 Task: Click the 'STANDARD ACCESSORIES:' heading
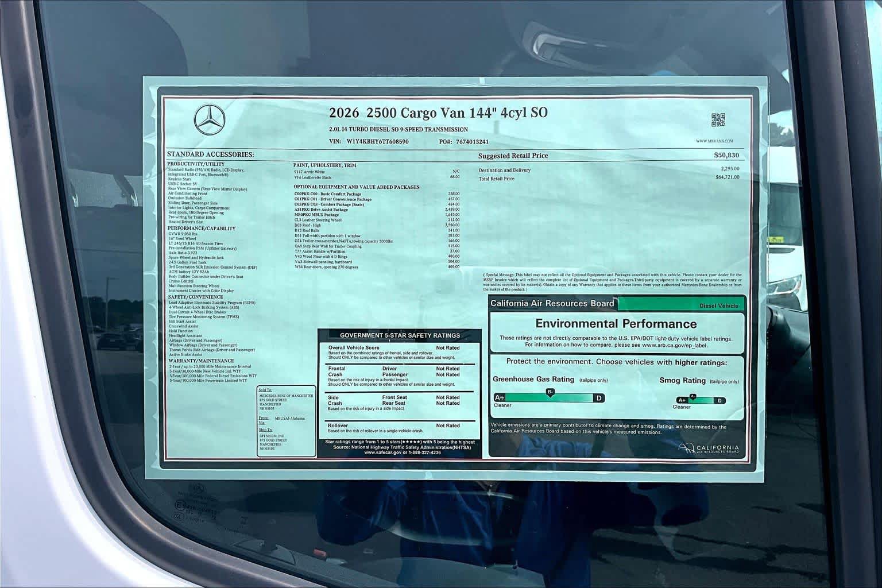click(x=210, y=154)
